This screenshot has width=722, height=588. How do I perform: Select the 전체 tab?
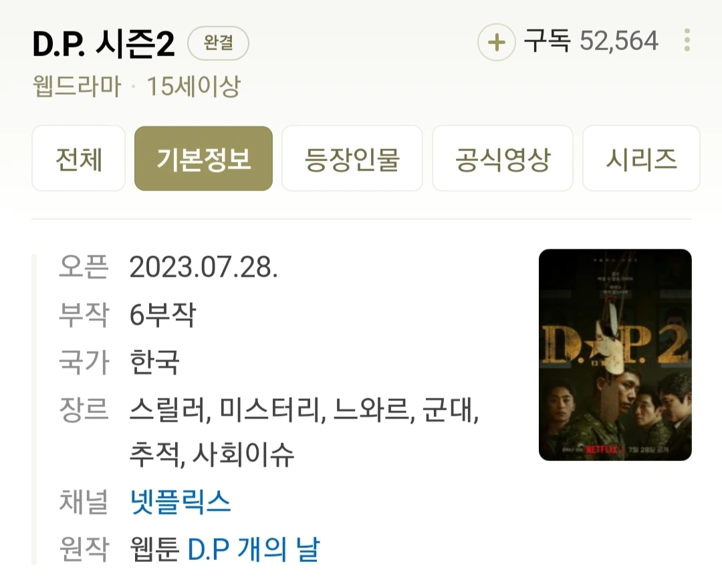(x=79, y=159)
